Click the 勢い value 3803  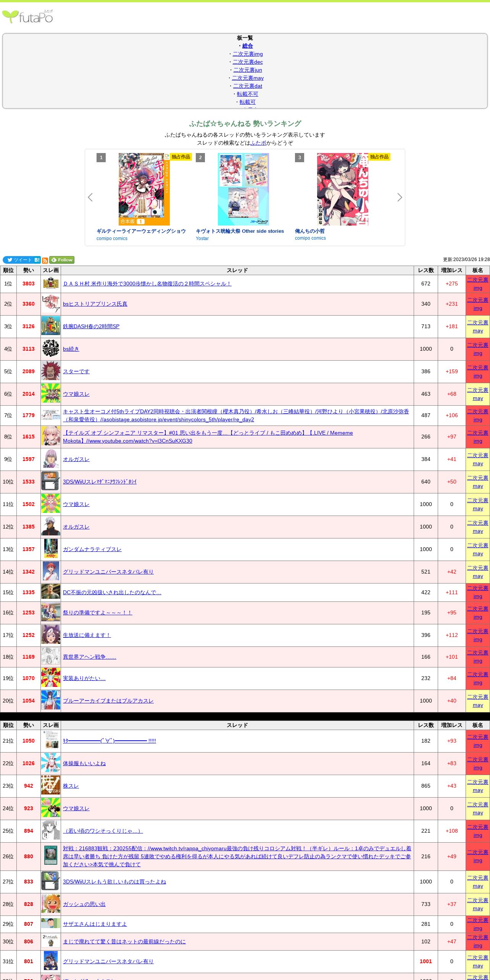29,284
